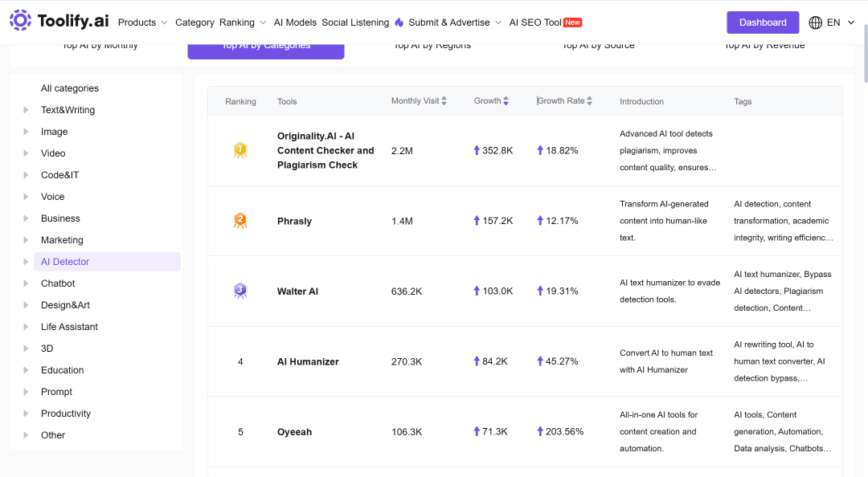Click the flame icon beside Submit & Advertise
This screenshot has height=477, width=868.
(399, 22)
